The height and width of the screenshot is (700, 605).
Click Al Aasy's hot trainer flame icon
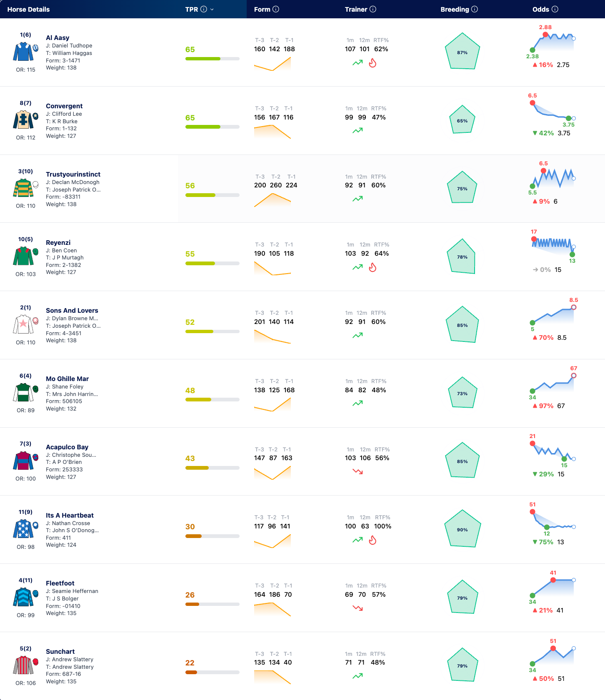pos(372,63)
